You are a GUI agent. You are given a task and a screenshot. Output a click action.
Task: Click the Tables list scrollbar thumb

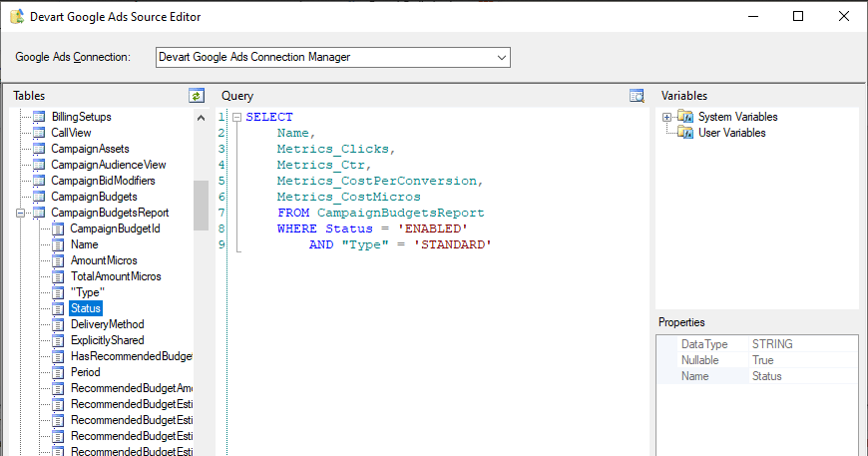[201, 206]
